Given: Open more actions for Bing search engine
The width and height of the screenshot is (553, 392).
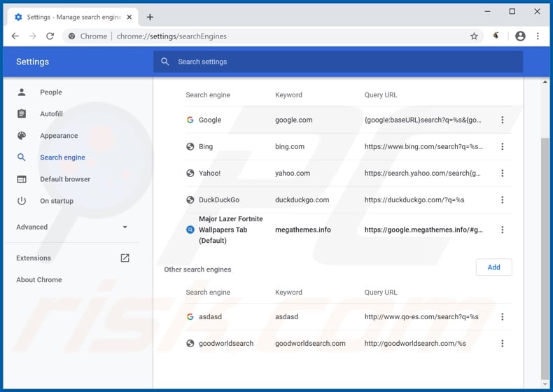Looking at the screenshot, I should (x=502, y=146).
